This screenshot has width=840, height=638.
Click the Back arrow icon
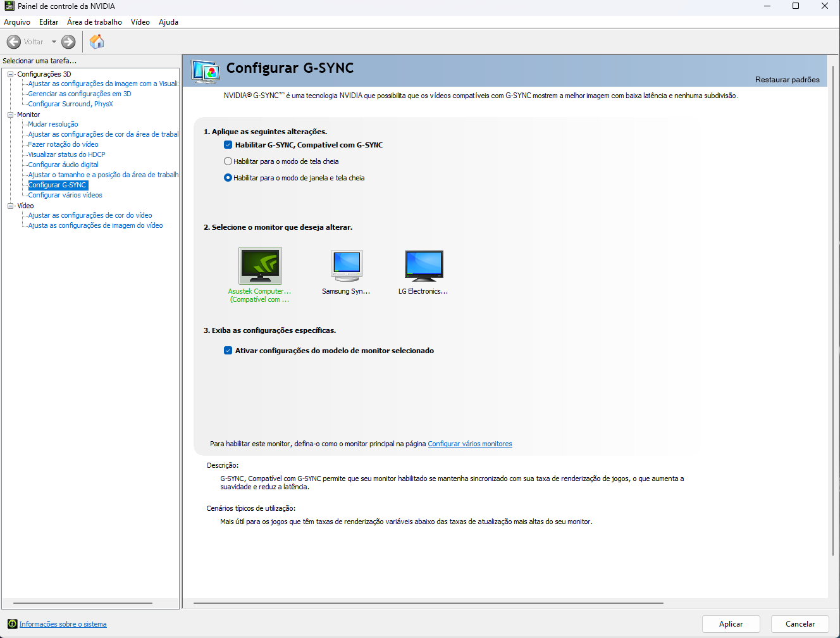[13, 42]
